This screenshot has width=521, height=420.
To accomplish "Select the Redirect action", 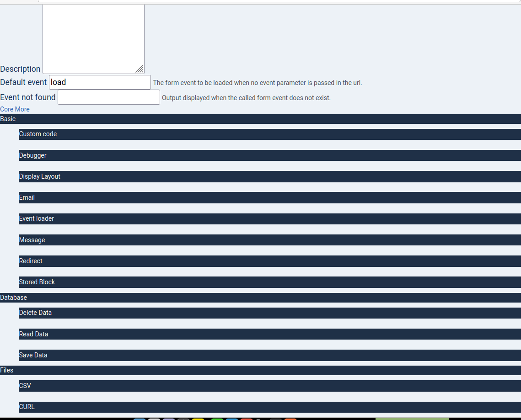I will pyautogui.click(x=270, y=261).
